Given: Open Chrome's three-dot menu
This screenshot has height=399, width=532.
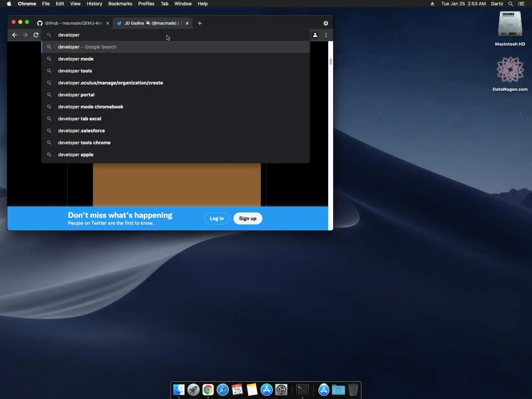Looking at the screenshot, I should [x=326, y=35].
